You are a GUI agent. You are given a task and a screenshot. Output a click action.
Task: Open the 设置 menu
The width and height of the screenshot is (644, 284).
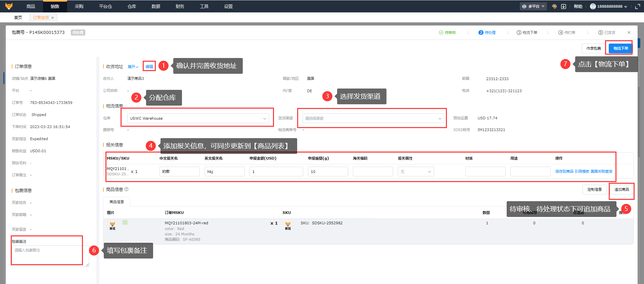(x=228, y=6)
